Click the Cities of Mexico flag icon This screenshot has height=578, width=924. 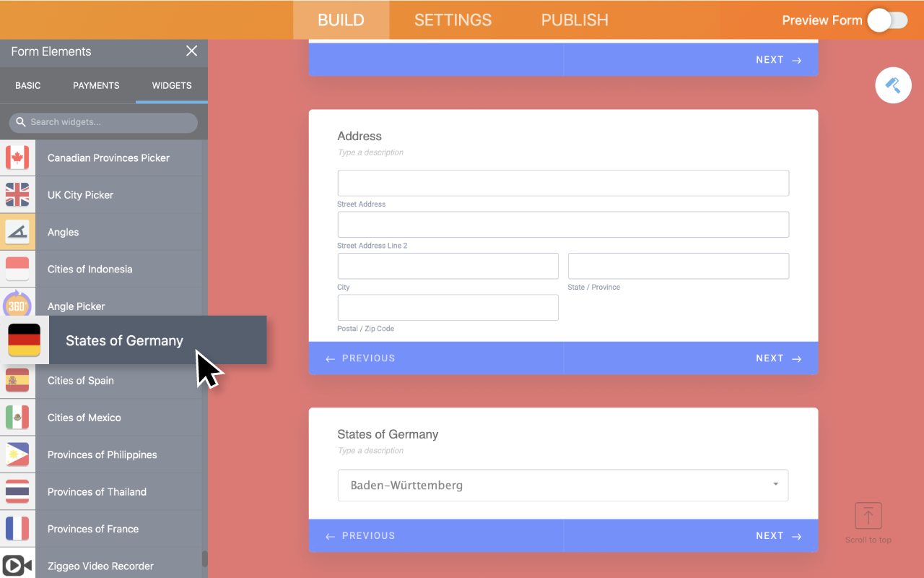17,417
